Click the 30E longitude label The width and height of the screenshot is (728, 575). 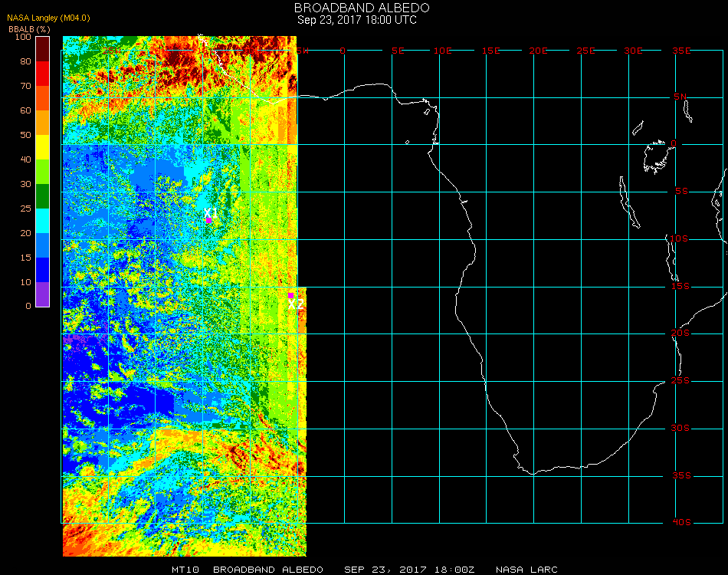click(x=633, y=51)
